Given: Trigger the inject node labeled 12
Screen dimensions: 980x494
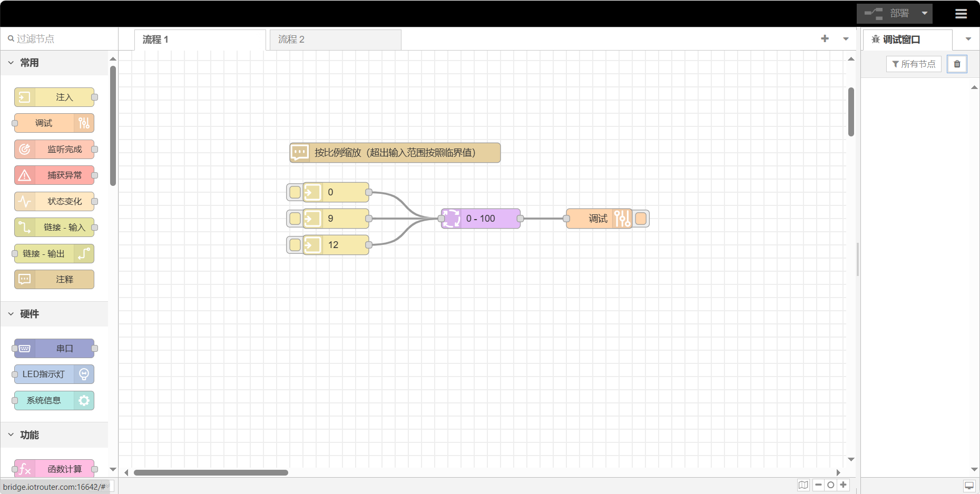Looking at the screenshot, I should (x=295, y=245).
